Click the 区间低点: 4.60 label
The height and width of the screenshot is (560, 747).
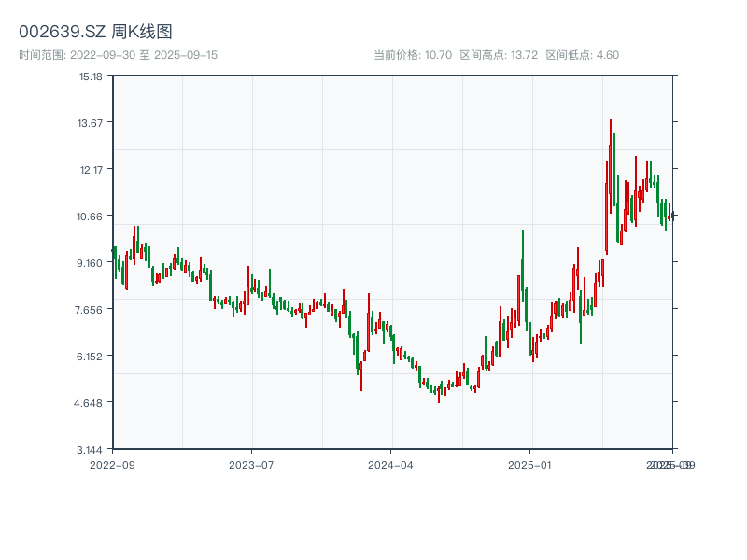(582, 55)
